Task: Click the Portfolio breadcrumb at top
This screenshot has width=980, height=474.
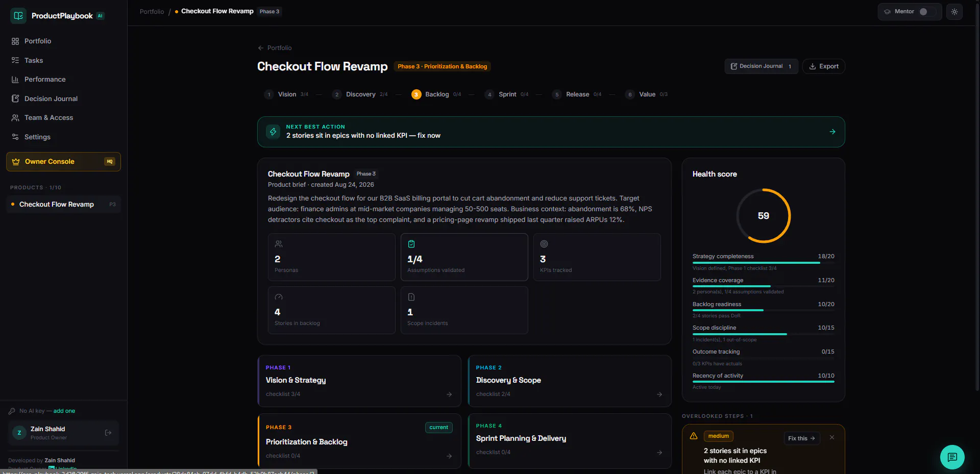Action: pyautogui.click(x=152, y=11)
